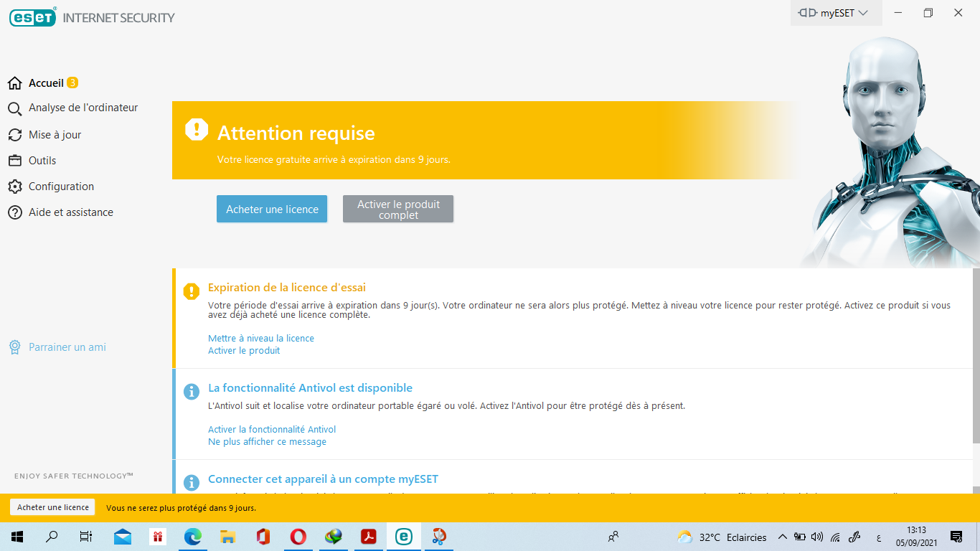Open Mettre à niveau la licence link
This screenshot has height=551, width=980.
261,338
